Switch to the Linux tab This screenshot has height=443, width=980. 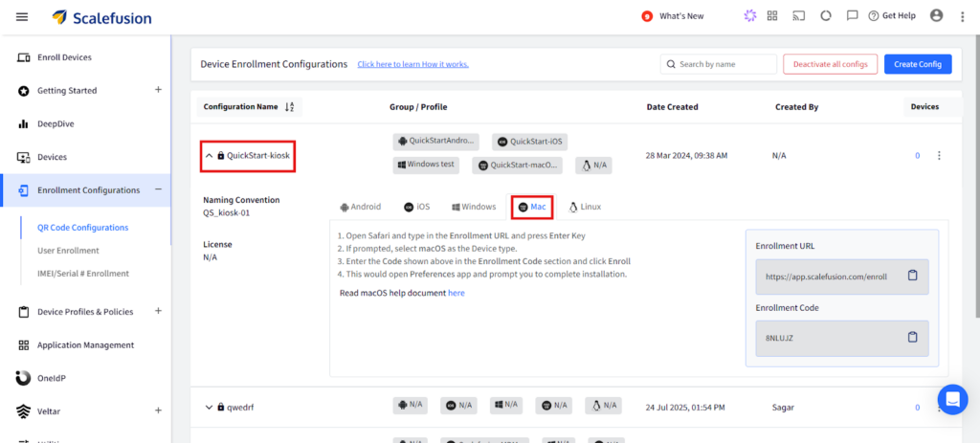585,207
